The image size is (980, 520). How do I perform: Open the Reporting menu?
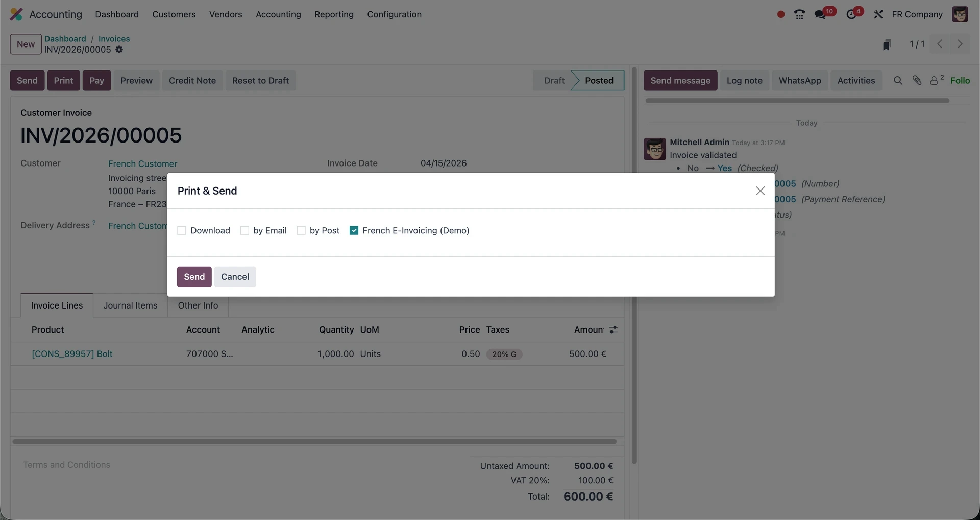pyautogui.click(x=334, y=14)
